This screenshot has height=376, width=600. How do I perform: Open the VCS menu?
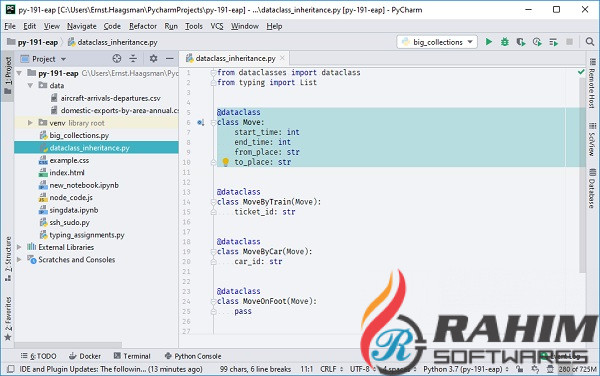tap(217, 26)
